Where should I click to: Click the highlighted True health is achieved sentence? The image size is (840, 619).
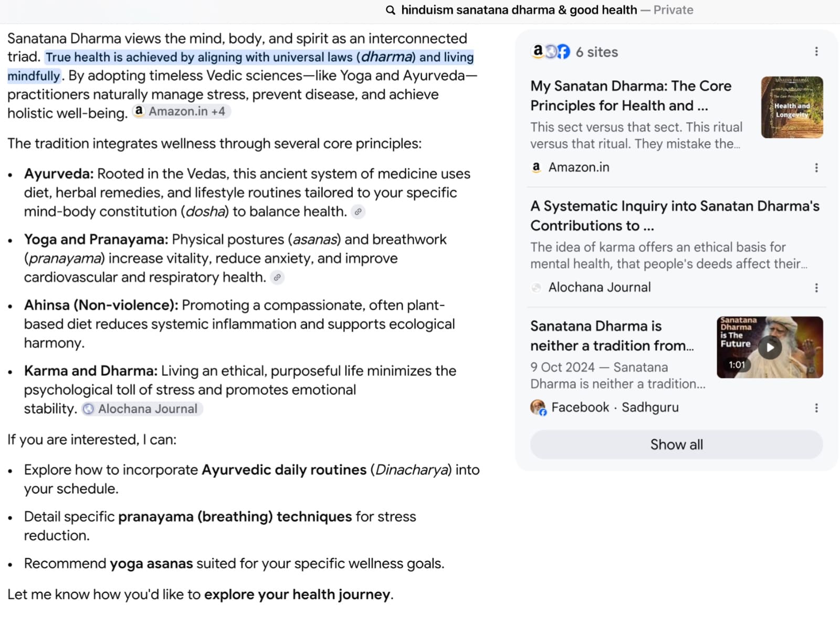coord(240,66)
